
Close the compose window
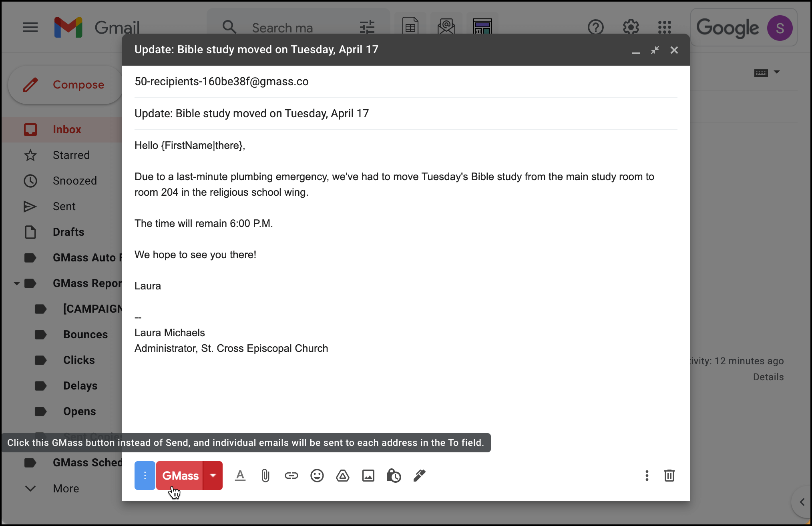coord(674,50)
